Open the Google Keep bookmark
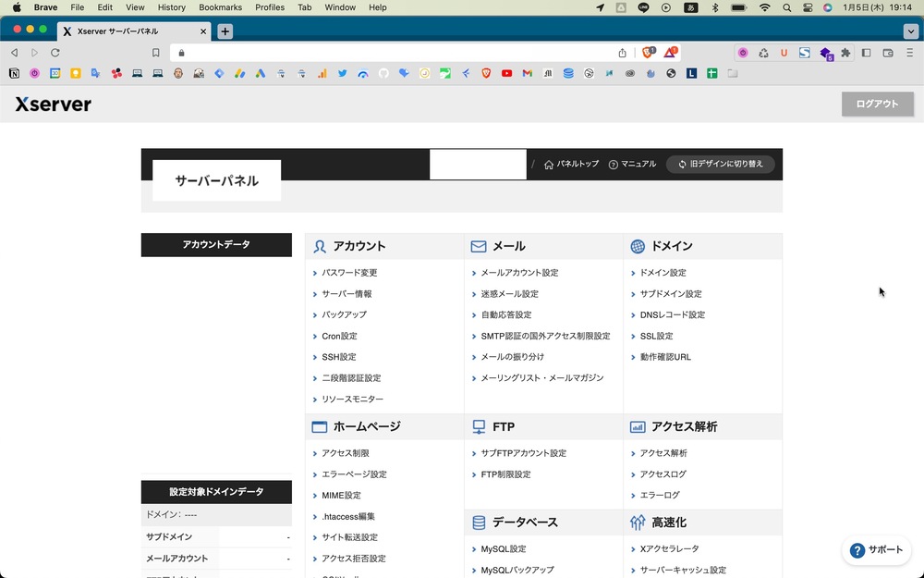 76,74
